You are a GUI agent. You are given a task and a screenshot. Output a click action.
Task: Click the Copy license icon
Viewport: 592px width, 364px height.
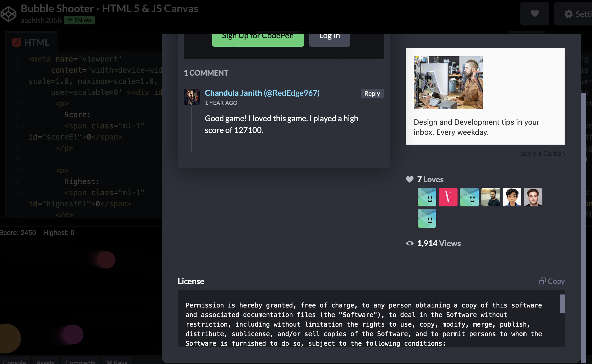point(542,281)
